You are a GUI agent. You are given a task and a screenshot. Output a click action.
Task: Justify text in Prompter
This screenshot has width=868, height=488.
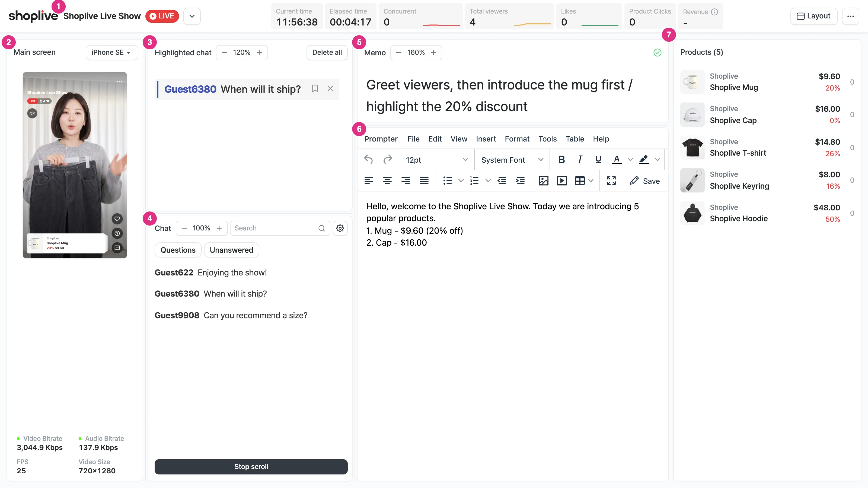424,181
